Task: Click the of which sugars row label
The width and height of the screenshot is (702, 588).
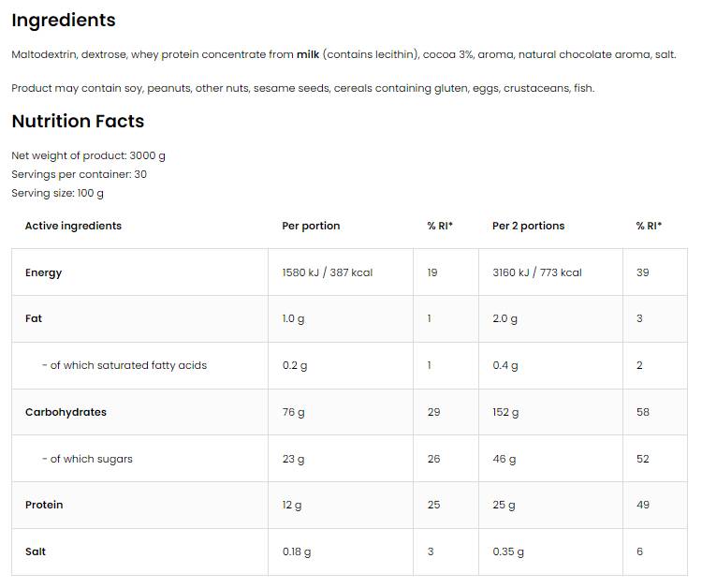Action: pos(87,459)
